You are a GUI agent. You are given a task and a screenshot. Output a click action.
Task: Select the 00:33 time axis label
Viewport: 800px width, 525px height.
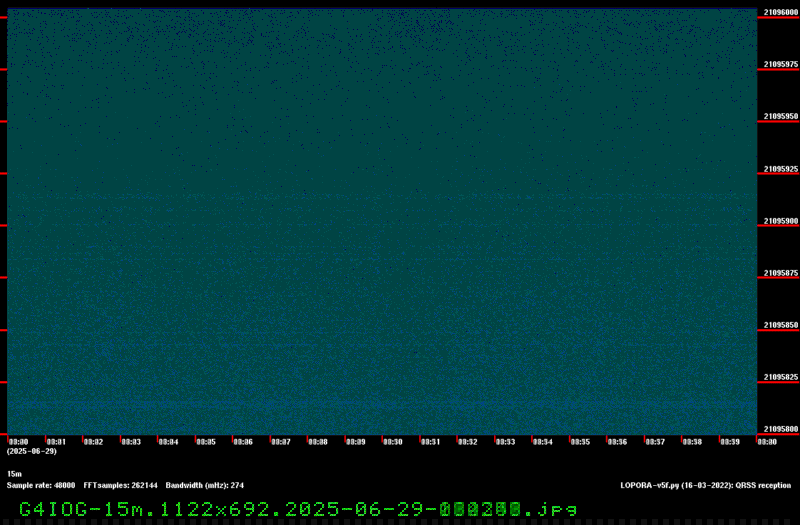tap(505, 442)
